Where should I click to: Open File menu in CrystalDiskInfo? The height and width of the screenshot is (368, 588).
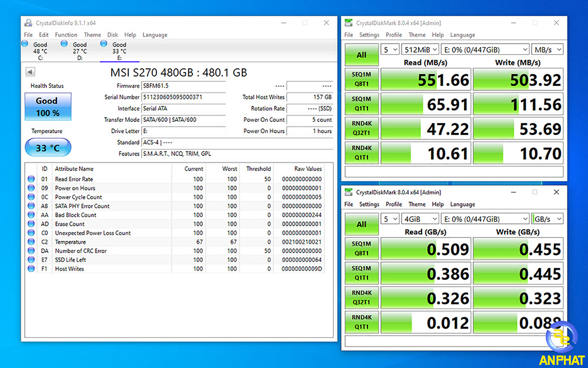tap(28, 35)
